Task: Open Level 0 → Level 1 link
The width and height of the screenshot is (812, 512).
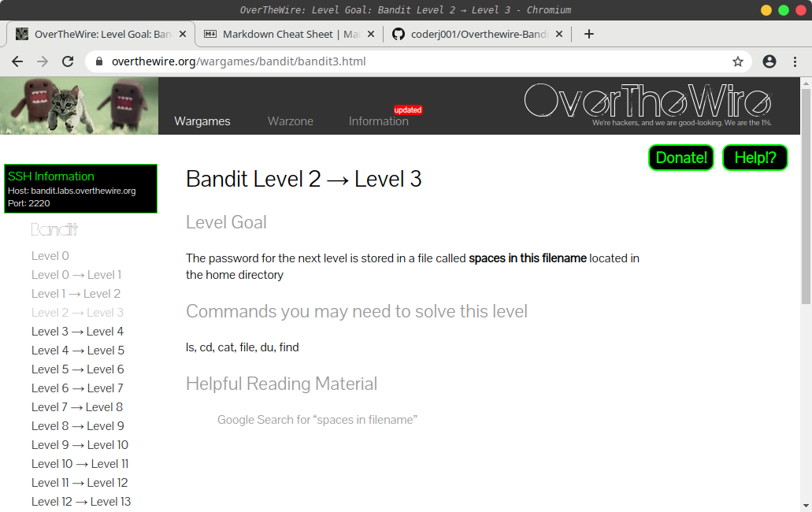Action: tap(76, 275)
